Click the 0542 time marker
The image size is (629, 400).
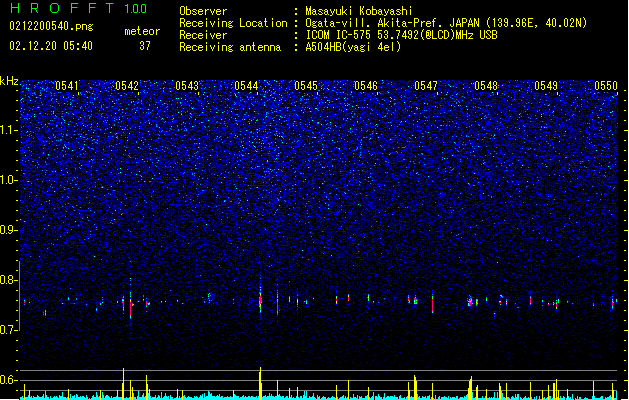coord(127,86)
